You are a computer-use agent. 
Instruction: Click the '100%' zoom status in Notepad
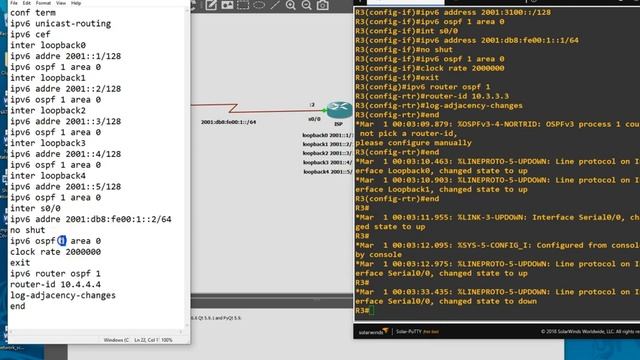tap(167, 340)
